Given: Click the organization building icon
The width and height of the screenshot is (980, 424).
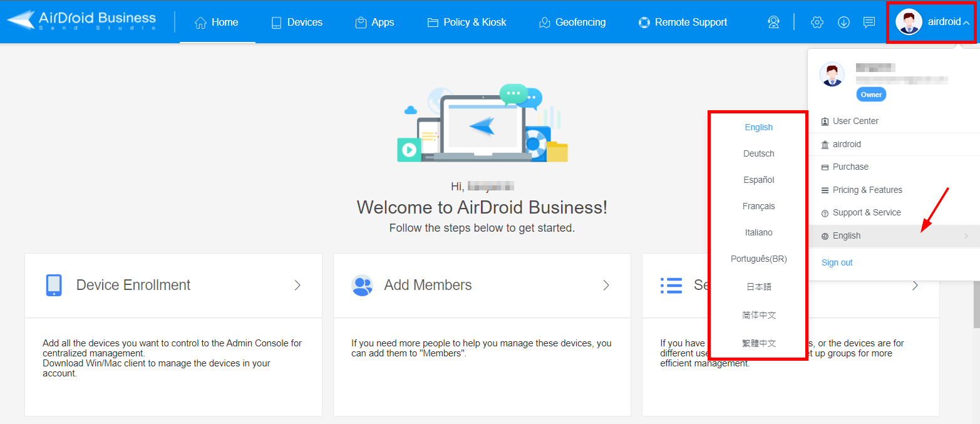Looking at the screenshot, I should coord(825,145).
